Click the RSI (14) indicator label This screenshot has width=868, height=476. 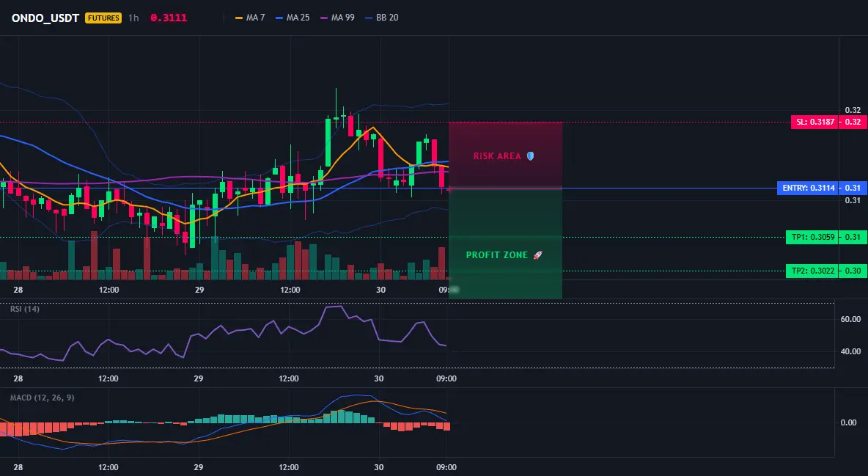click(25, 309)
